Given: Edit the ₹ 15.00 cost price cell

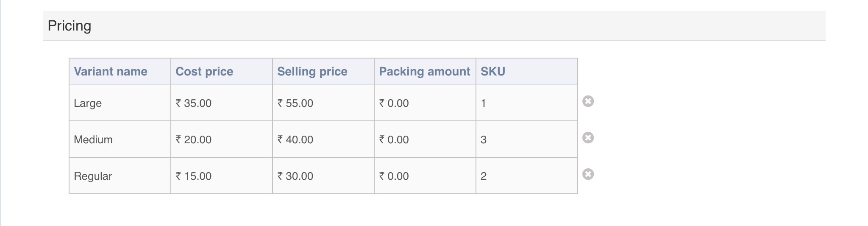Looking at the screenshot, I should pos(221,176).
